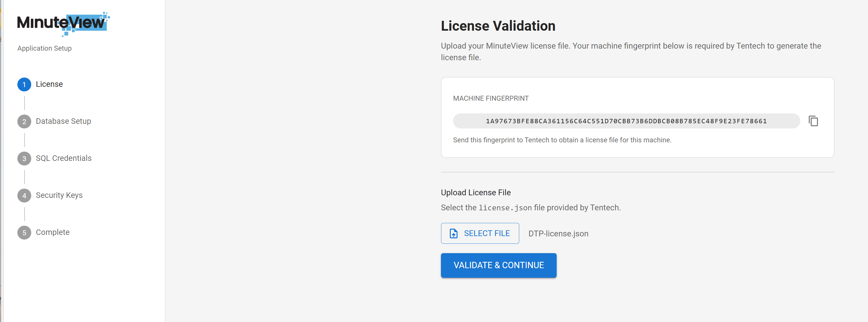Click the Application Setup label
Screen dimensions: 868x322
pyautogui.click(x=44, y=48)
